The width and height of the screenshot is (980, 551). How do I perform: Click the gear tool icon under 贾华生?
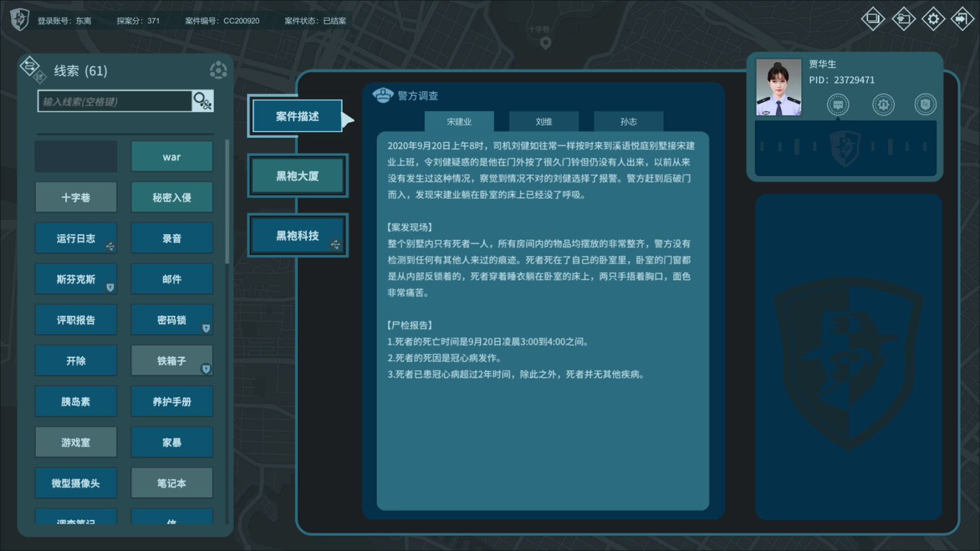[x=883, y=105]
